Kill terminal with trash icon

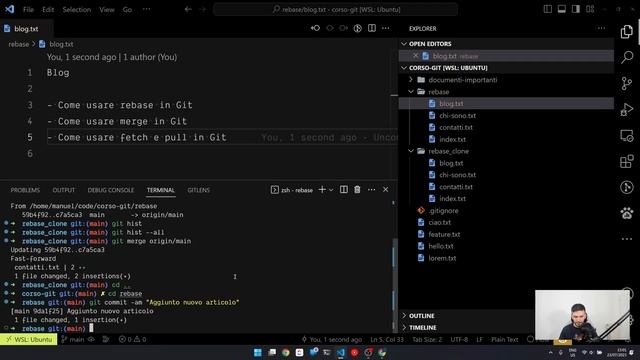tap(357, 190)
